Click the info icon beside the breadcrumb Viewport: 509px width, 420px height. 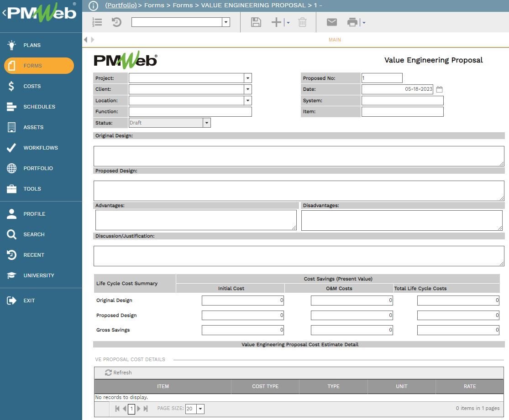[93, 5]
